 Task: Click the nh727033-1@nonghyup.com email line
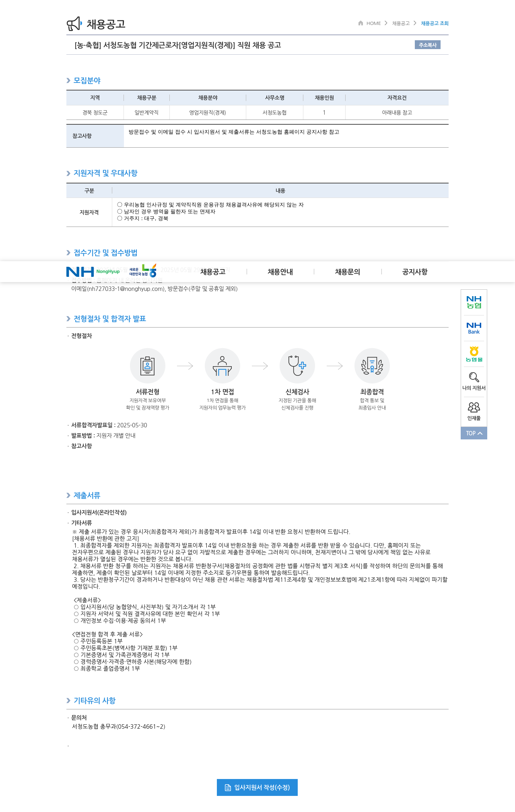(x=154, y=289)
